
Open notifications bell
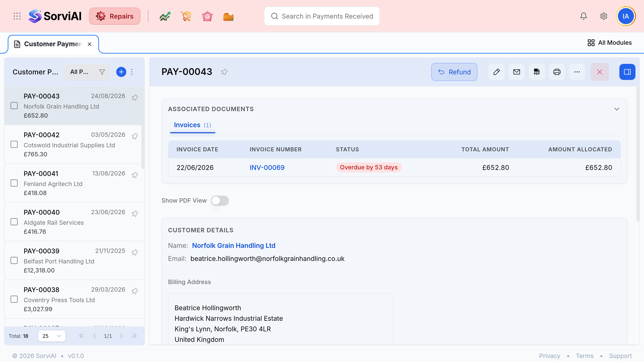pos(583,16)
